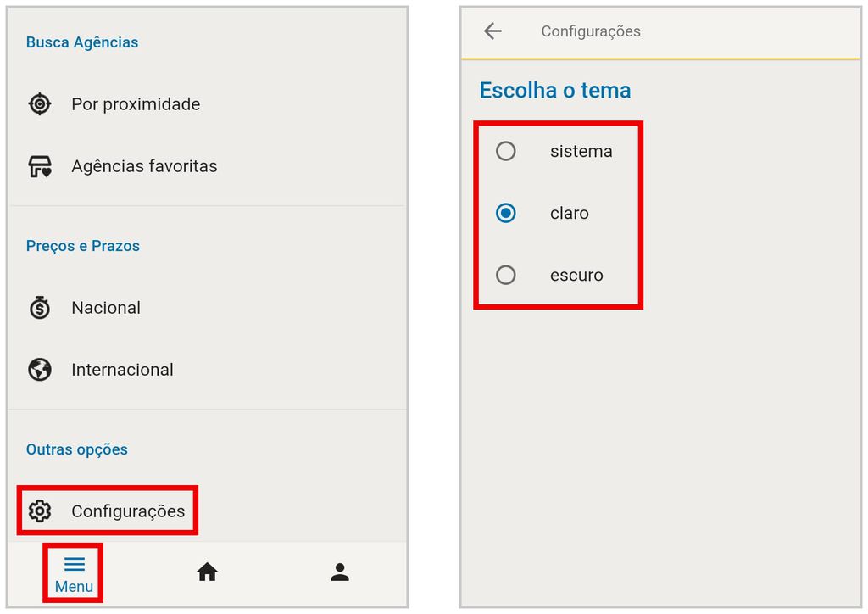Tap the favorite agencies store icon
868x614 pixels.
[40, 166]
